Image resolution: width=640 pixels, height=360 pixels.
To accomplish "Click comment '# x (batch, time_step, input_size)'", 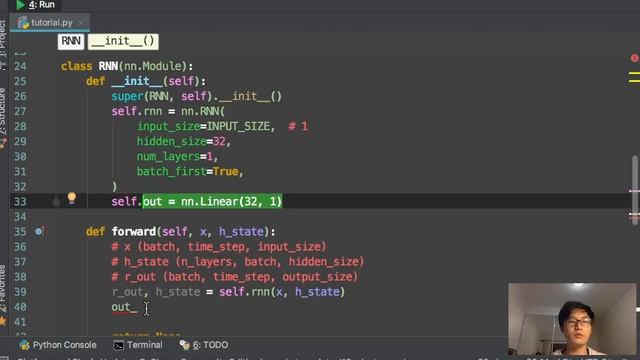I will (219, 247).
